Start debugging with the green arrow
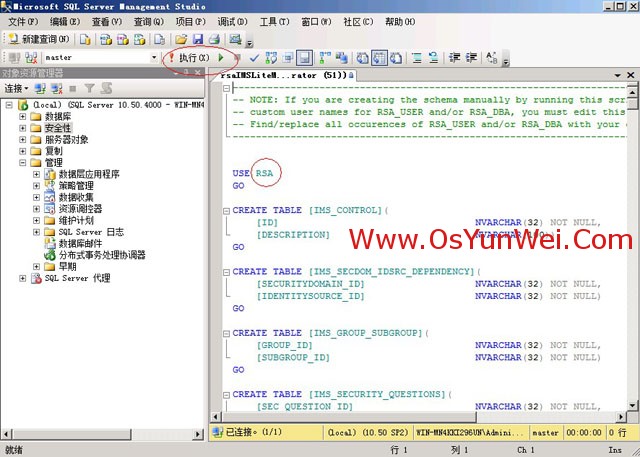Screen dimensions: 640x457 [x=221, y=58]
